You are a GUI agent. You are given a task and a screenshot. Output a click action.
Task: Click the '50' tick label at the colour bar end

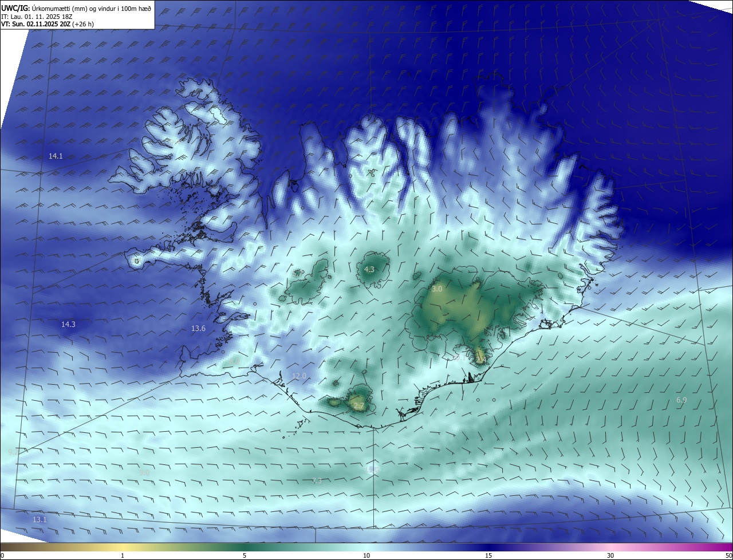(x=728, y=555)
